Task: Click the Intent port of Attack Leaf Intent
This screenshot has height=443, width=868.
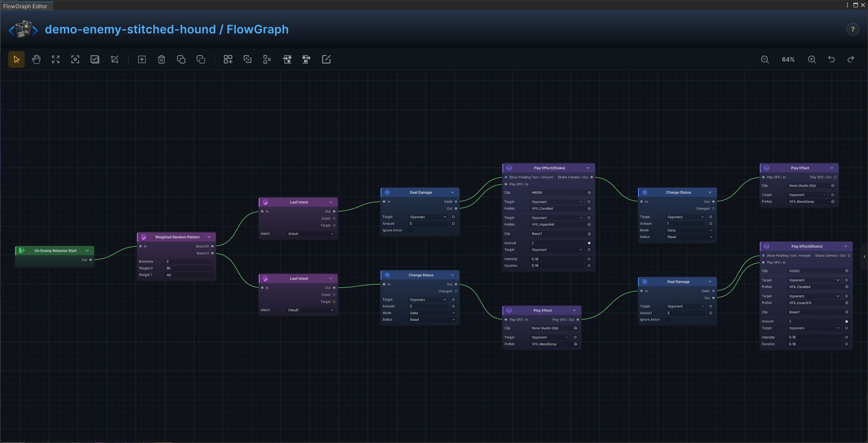Action: (334, 218)
